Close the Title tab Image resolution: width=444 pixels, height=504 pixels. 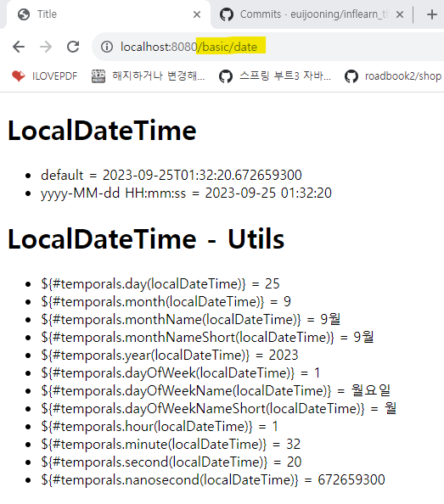(x=197, y=14)
